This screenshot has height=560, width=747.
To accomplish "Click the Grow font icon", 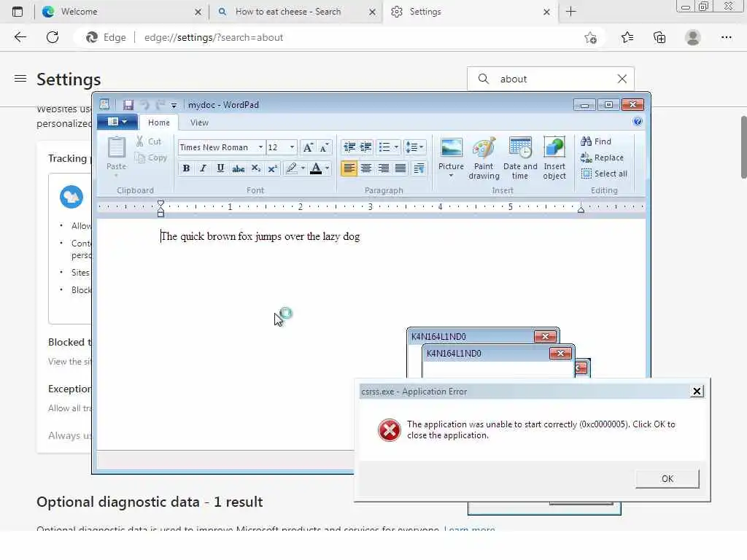I will click(309, 147).
